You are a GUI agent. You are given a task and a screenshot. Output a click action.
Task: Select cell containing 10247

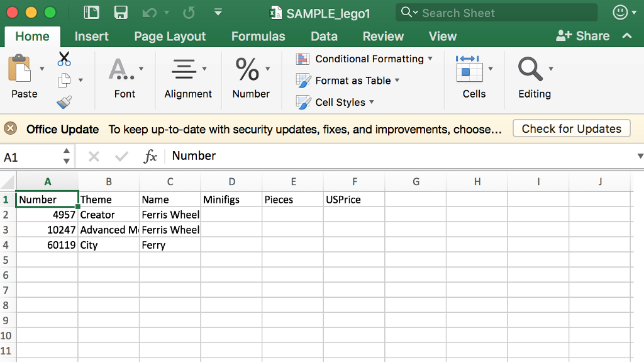(47, 230)
